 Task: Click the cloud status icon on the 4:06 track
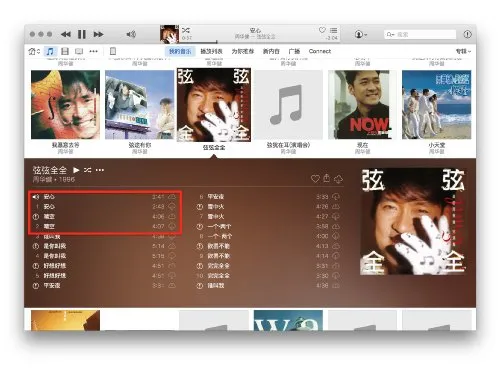(x=172, y=217)
